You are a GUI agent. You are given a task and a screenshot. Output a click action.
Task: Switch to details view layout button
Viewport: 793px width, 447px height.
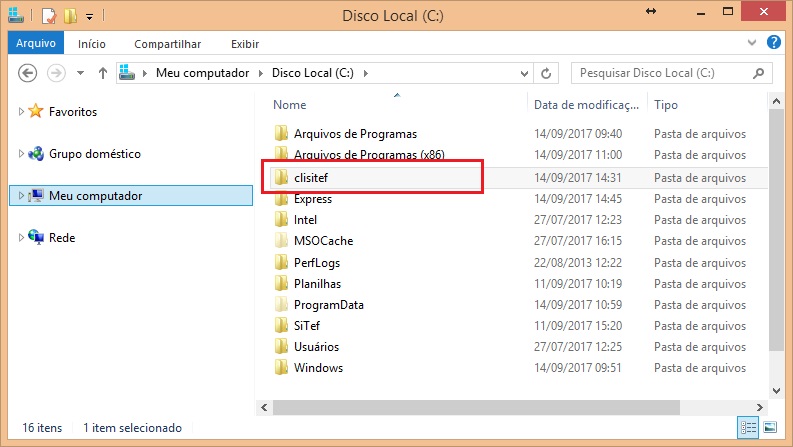748,427
